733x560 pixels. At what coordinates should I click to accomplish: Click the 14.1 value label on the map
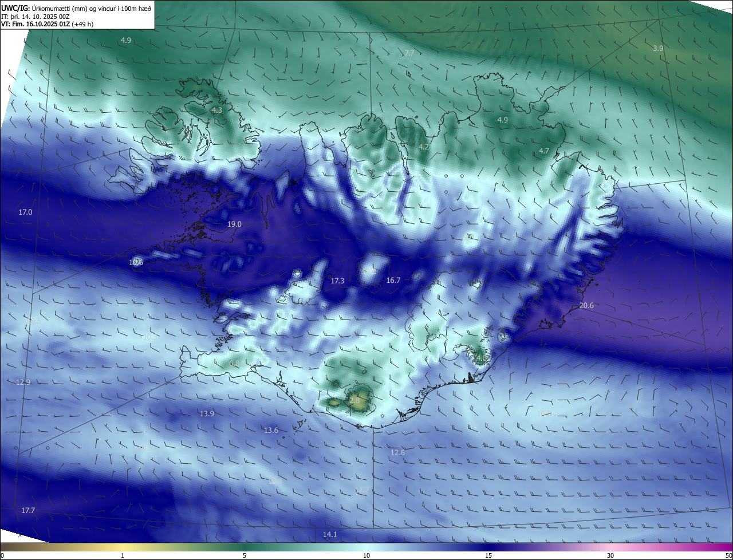coord(330,535)
